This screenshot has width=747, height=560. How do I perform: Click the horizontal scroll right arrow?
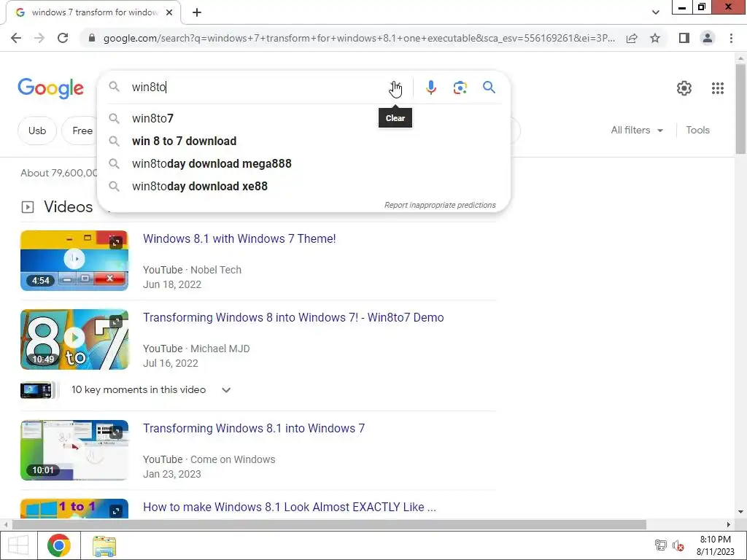729,525
